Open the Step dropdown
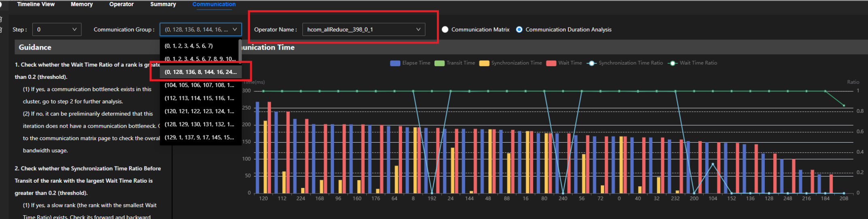The image size is (868, 219). point(57,29)
